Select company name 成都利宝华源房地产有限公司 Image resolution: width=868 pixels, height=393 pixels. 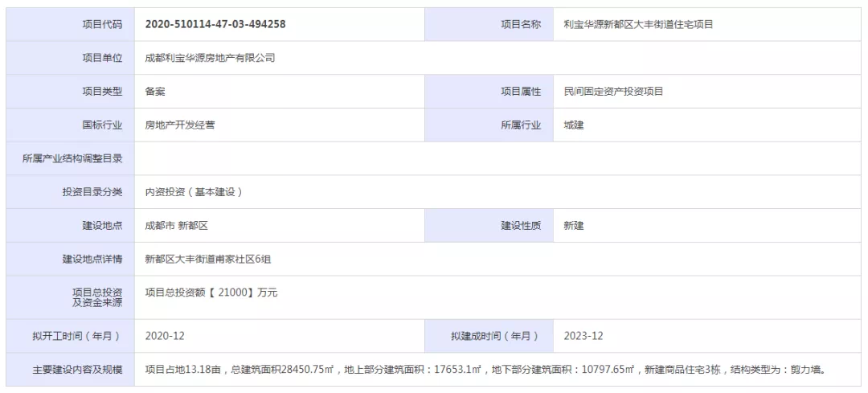[x=210, y=58]
